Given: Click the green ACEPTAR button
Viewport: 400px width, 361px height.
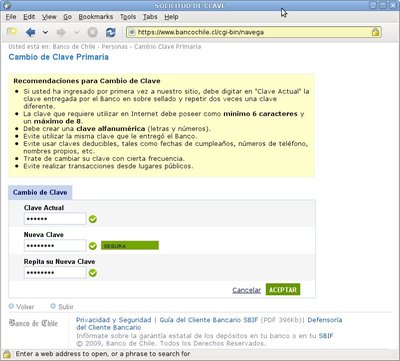Looking at the screenshot, I should click(x=283, y=289).
